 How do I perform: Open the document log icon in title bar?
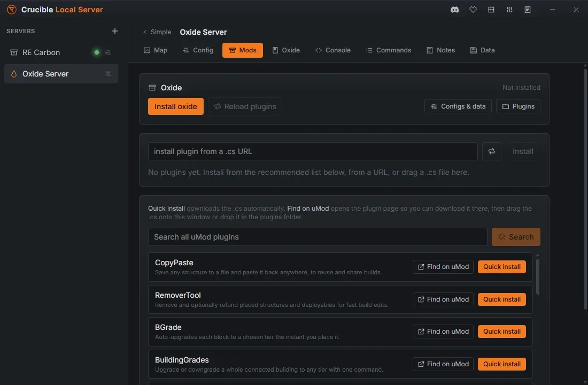(x=528, y=10)
